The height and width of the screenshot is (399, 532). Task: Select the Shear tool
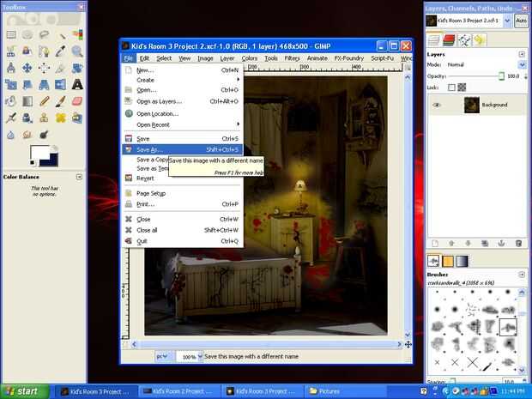point(27,84)
